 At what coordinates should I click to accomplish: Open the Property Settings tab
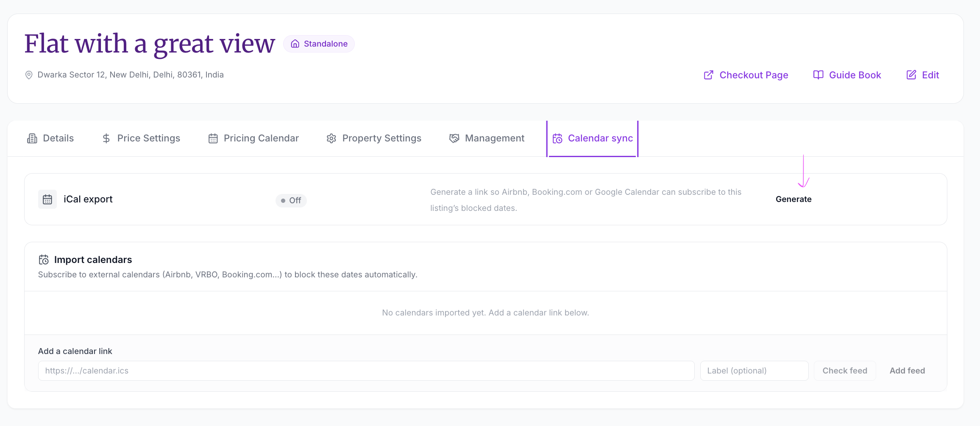point(374,138)
